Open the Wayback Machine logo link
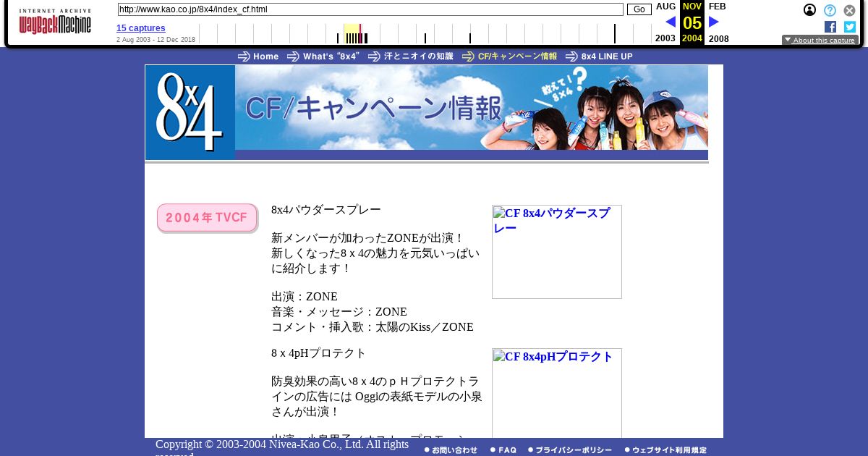 [x=55, y=22]
